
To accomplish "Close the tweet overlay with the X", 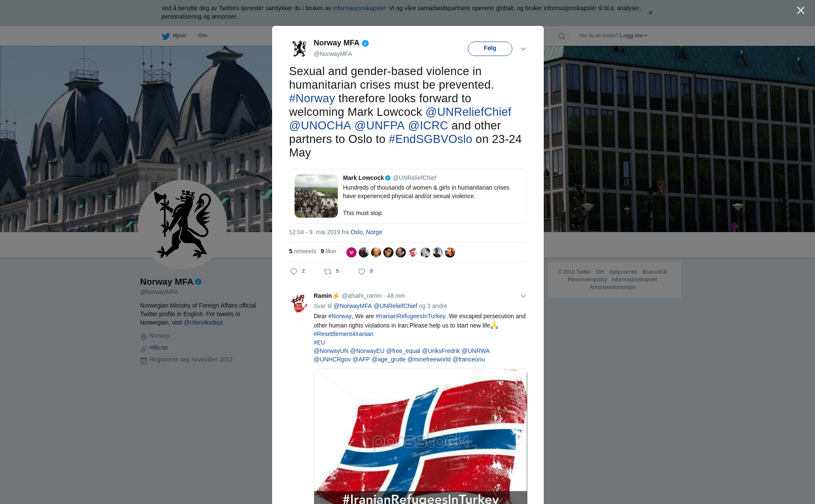I will click(x=801, y=11).
